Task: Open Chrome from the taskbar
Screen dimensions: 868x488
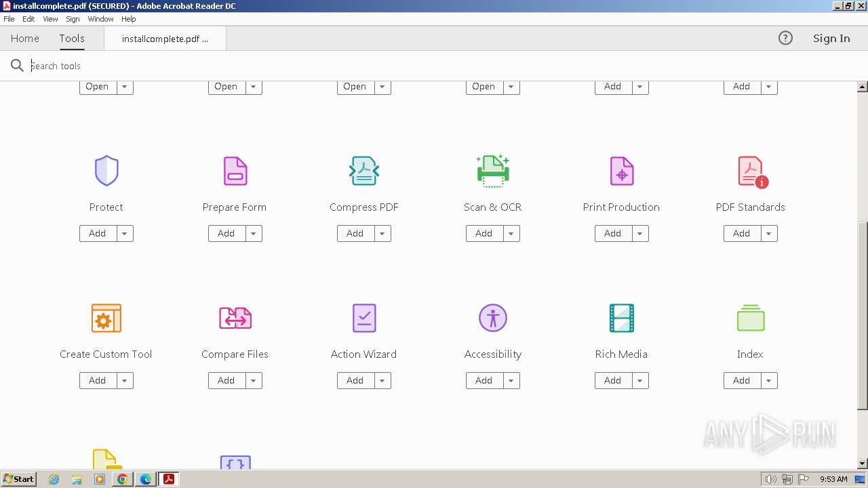Action: (x=122, y=479)
